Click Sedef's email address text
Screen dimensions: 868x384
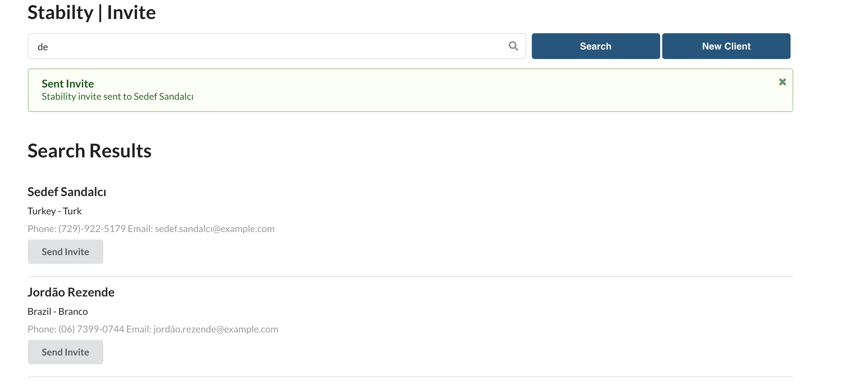pyautogui.click(x=215, y=229)
